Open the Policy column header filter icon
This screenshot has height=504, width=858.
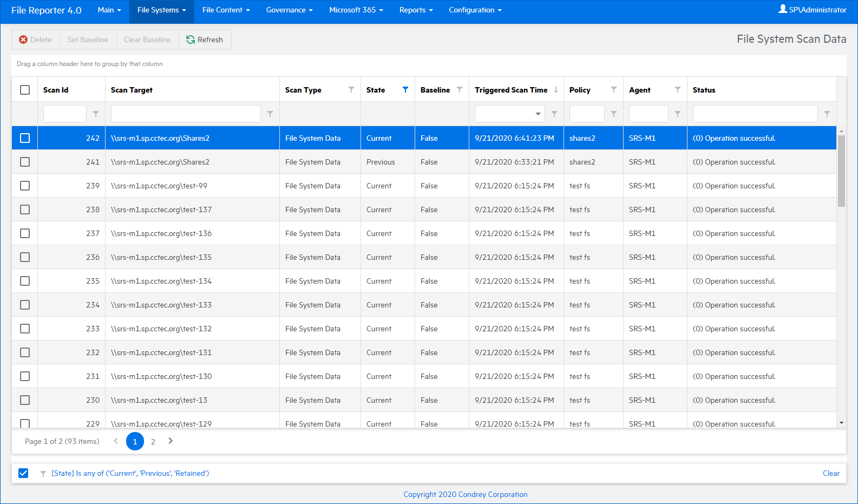click(x=614, y=90)
